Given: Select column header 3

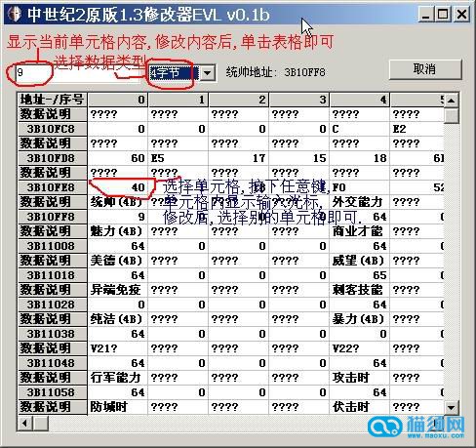Looking at the screenshot, I should tap(299, 100).
